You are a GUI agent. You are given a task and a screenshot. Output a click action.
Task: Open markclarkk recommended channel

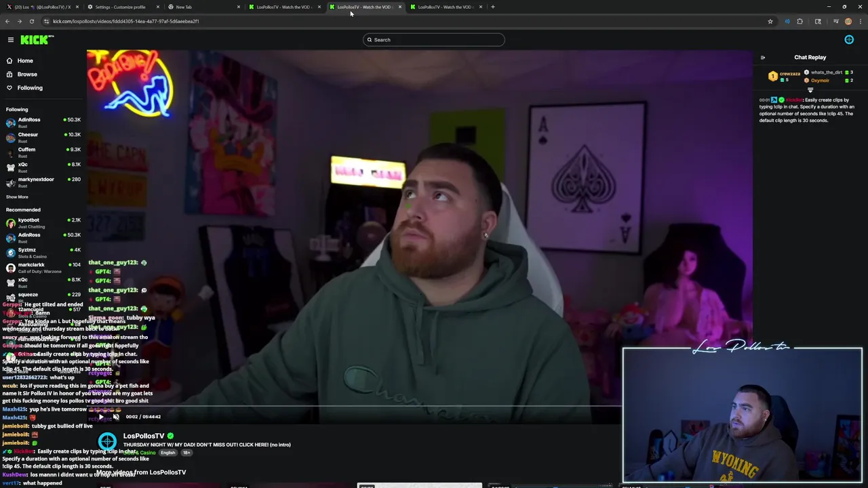42,267
